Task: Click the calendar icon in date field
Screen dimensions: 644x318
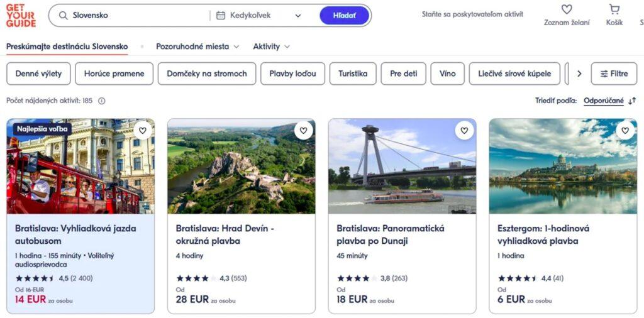Action: pyautogui.click(x=221, y=16)
